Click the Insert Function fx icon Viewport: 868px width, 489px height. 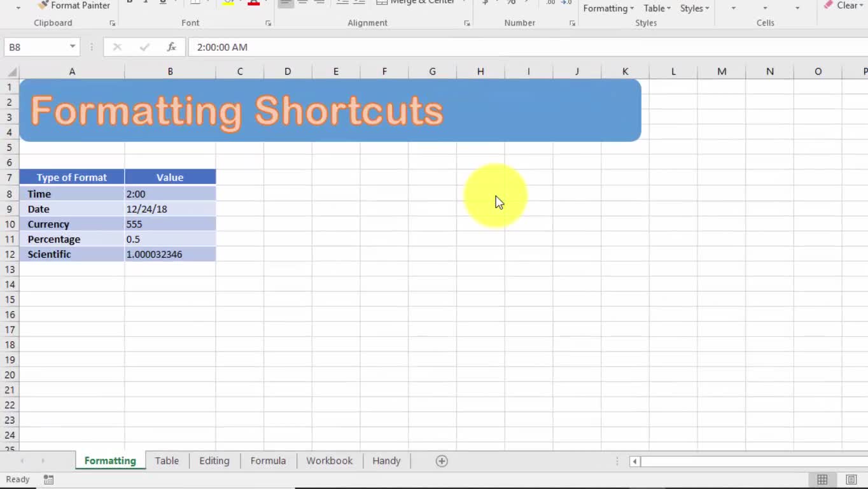coord(171,47)
